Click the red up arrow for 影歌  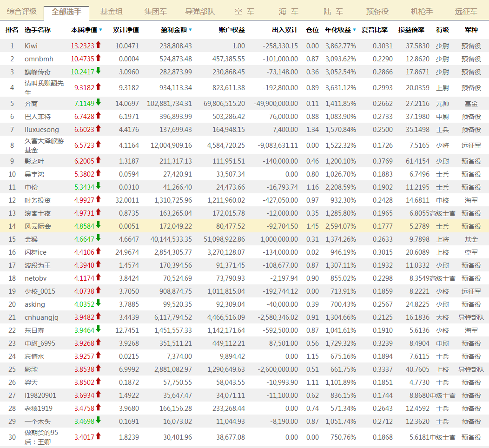pos(98,369)
